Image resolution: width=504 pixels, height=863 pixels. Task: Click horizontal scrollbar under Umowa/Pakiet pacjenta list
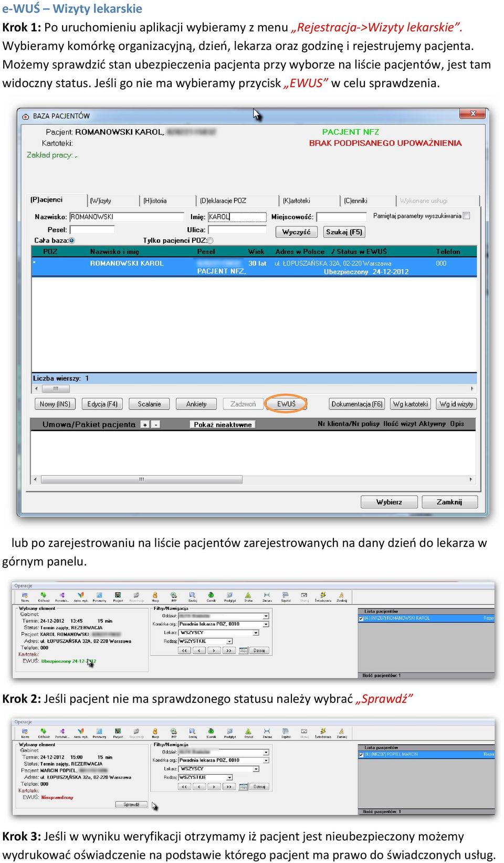(253, 479)
